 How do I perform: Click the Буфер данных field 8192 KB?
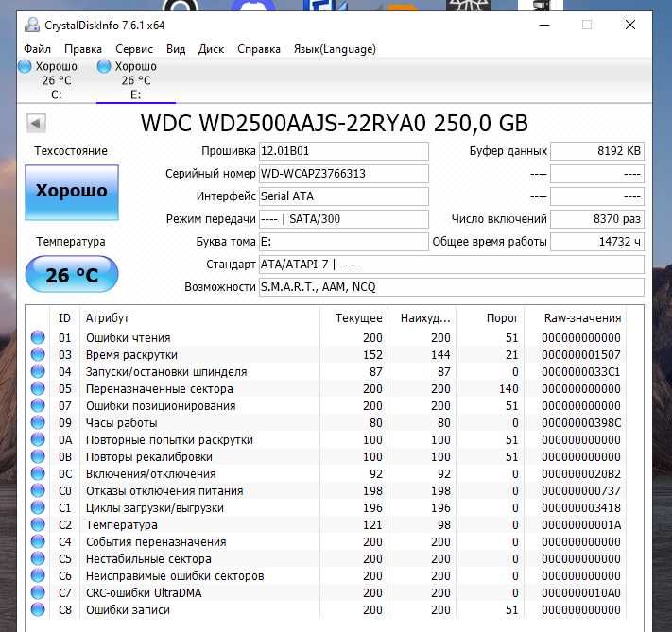[597, 151]
